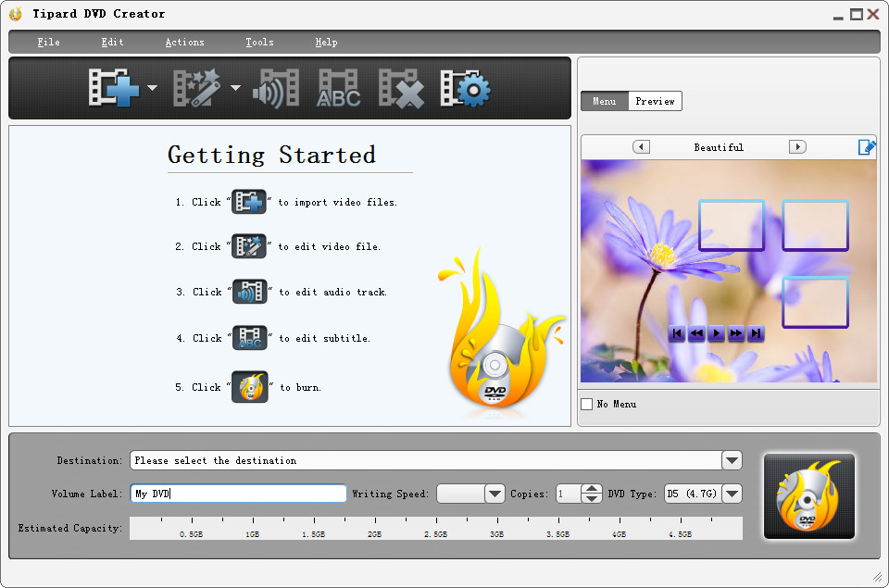This screenshot has width=889, height=588.
Task: Click next arrow beside Beautiful template
Action: 797,146
